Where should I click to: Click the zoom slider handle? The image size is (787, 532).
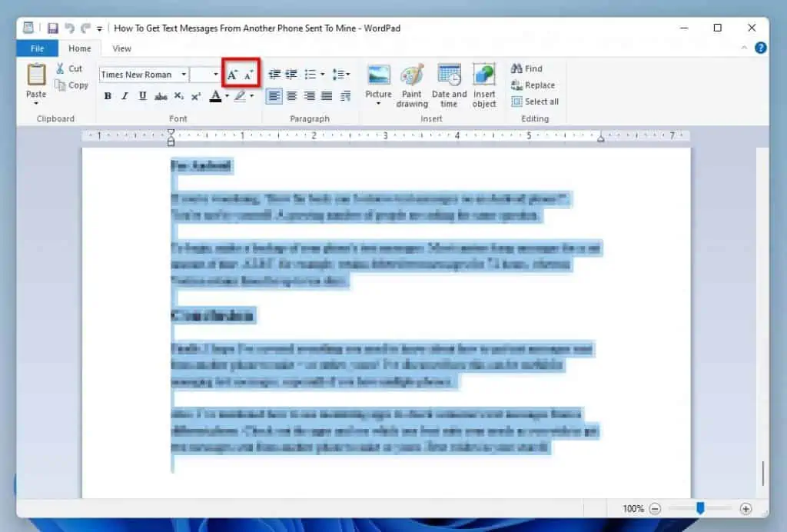pos(700,508)
